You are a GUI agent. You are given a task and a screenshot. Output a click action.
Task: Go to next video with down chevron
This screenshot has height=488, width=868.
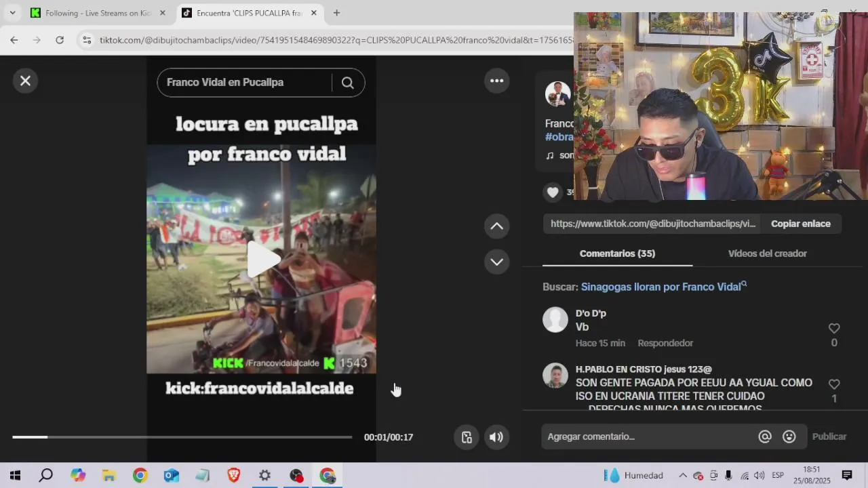pos(496,262)
